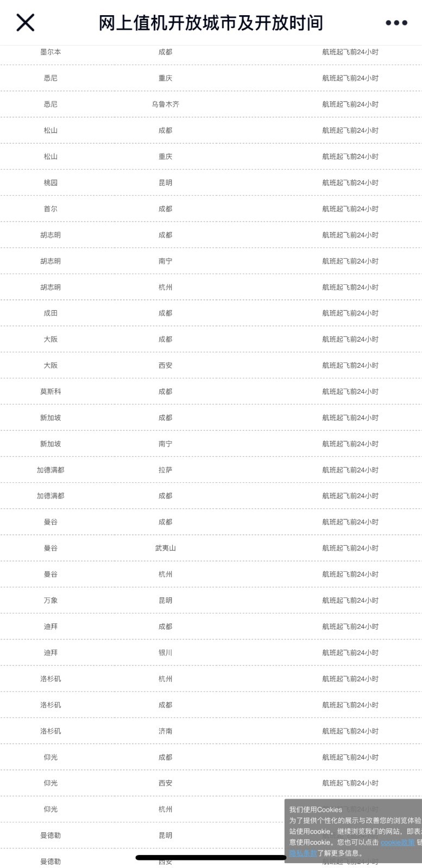Select the 乌鲁木齐 city cell

point(165,104)
